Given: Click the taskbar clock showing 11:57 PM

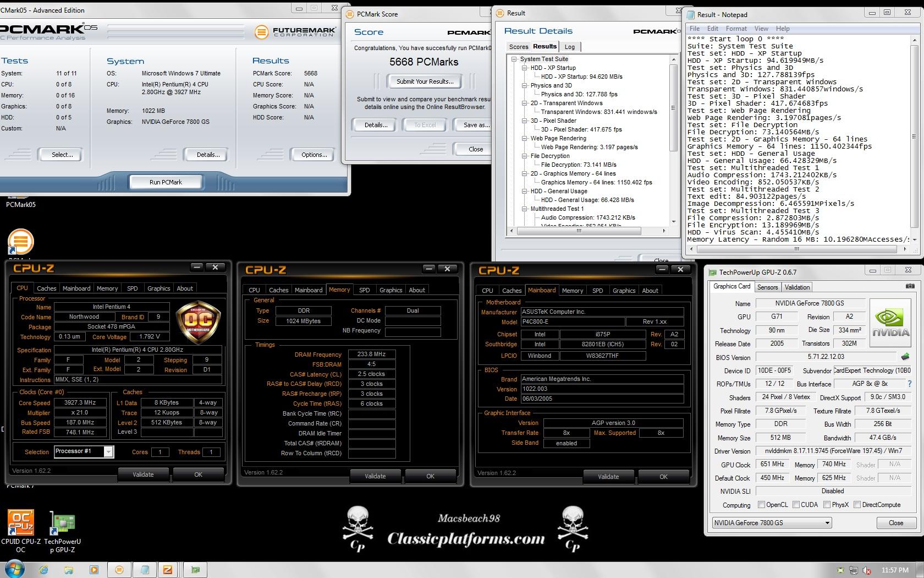Looking at the screenshot, I should (x=895, y=570).
